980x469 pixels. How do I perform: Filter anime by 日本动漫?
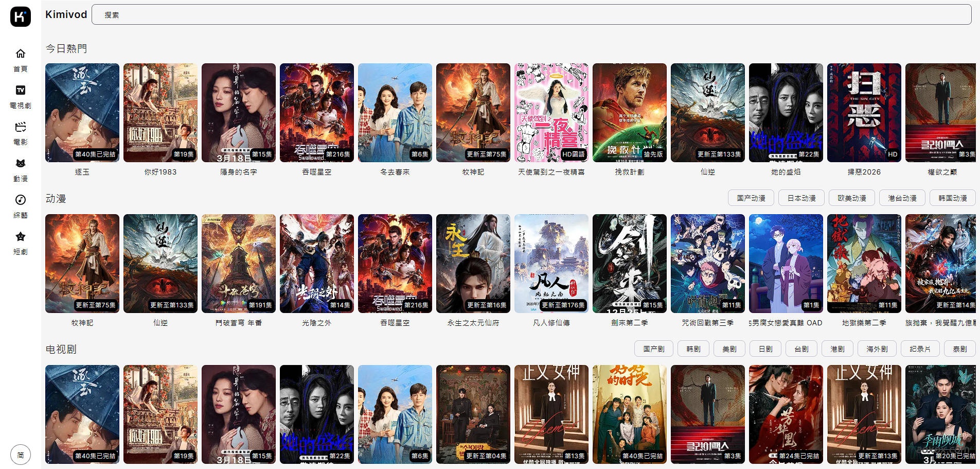(801, 198)
